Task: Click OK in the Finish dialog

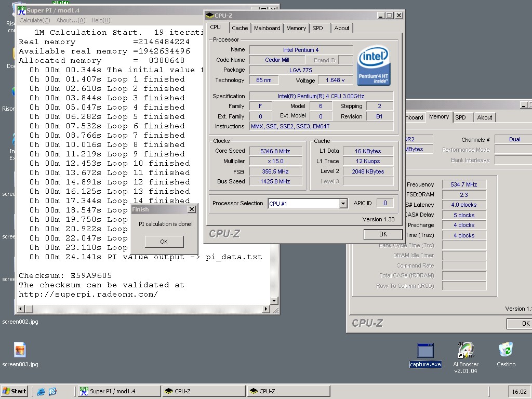Action: click(164, 242)
